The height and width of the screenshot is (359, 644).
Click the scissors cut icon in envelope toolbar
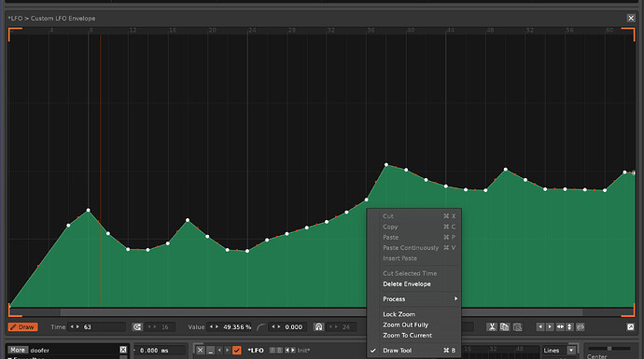pos(492,327)
